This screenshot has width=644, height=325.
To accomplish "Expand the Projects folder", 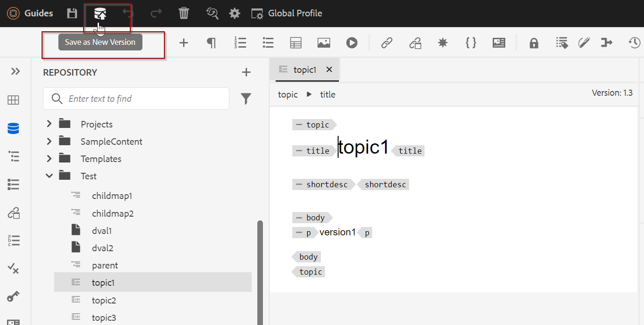I will [x=49, y=124].
